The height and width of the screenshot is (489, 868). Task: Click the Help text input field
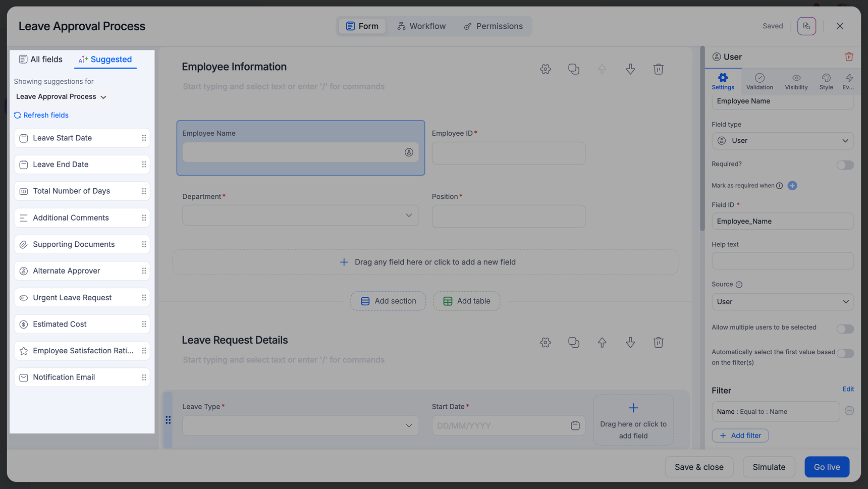(782, 261)
